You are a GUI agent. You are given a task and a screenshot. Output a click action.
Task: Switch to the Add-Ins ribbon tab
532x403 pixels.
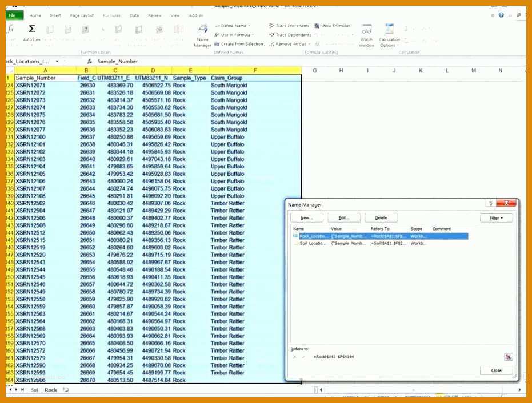coord(197,15)
